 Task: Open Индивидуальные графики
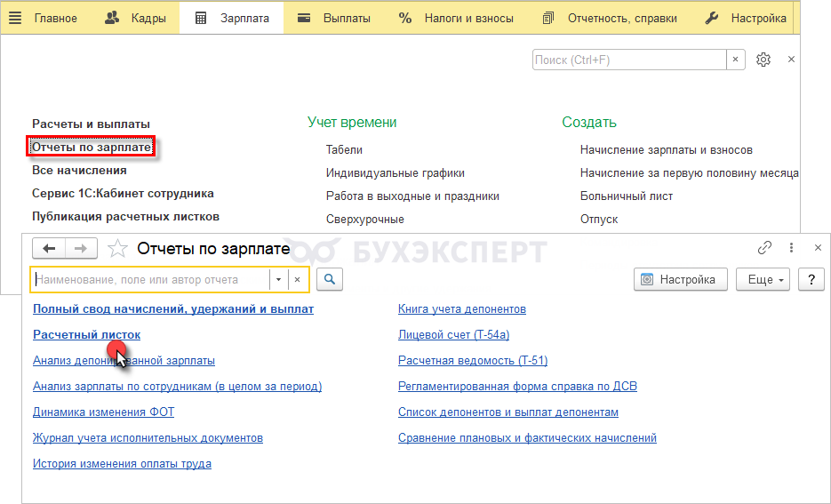[x=396, y=172]
